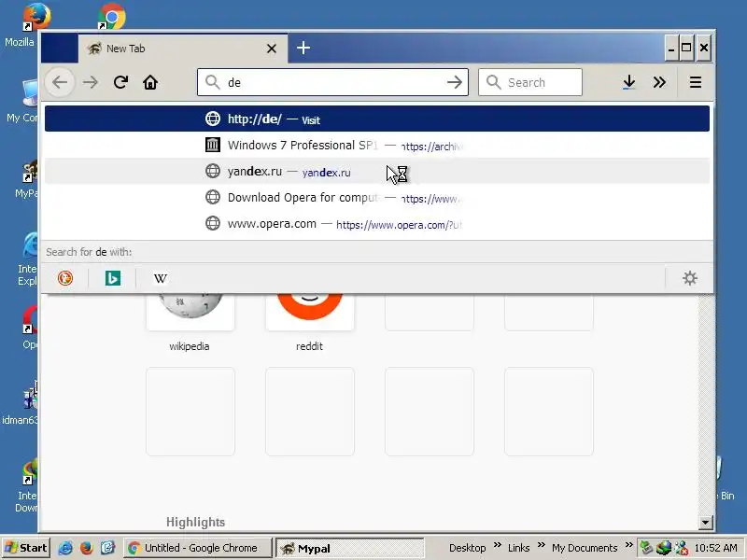Click the first system tray icon

coord(646,548)
